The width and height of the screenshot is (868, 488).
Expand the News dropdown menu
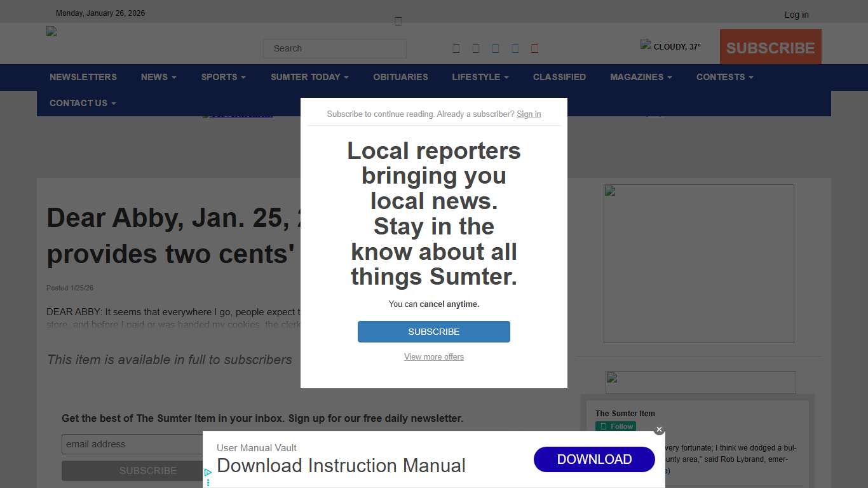coord(158,77)
